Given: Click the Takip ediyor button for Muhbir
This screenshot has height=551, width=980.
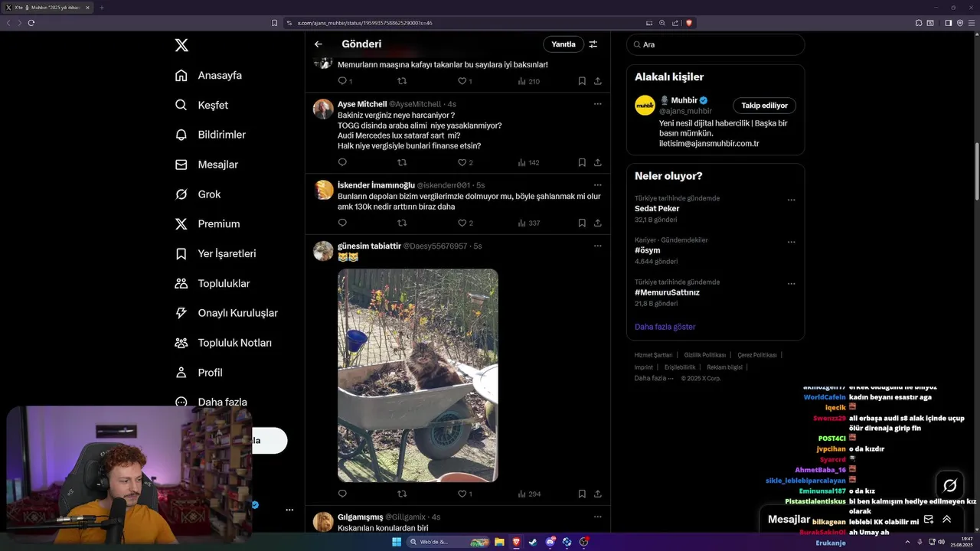Looking at the screenshot, I should (x=765, y=106).
